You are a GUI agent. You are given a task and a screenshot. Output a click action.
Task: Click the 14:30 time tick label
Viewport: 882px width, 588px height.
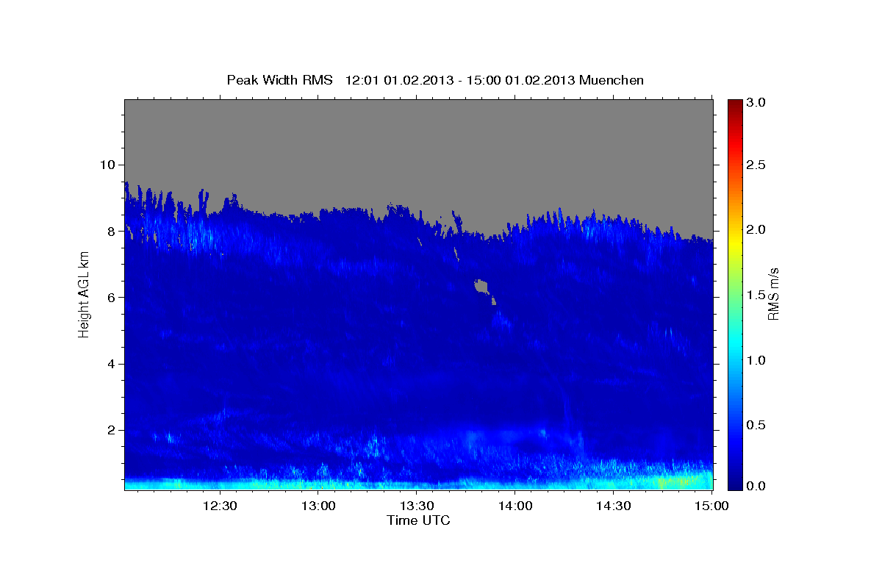point(614,506)
